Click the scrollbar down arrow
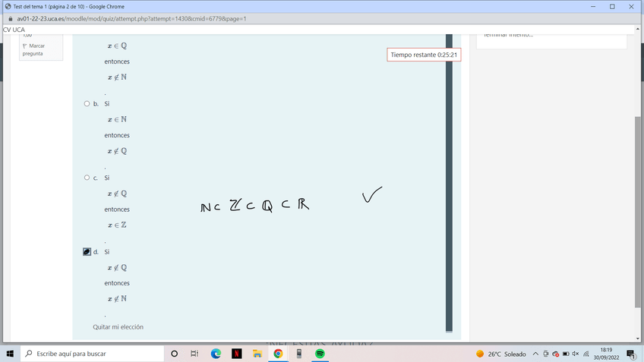Viewport: 644px width, 362px height. pos(637,338)
